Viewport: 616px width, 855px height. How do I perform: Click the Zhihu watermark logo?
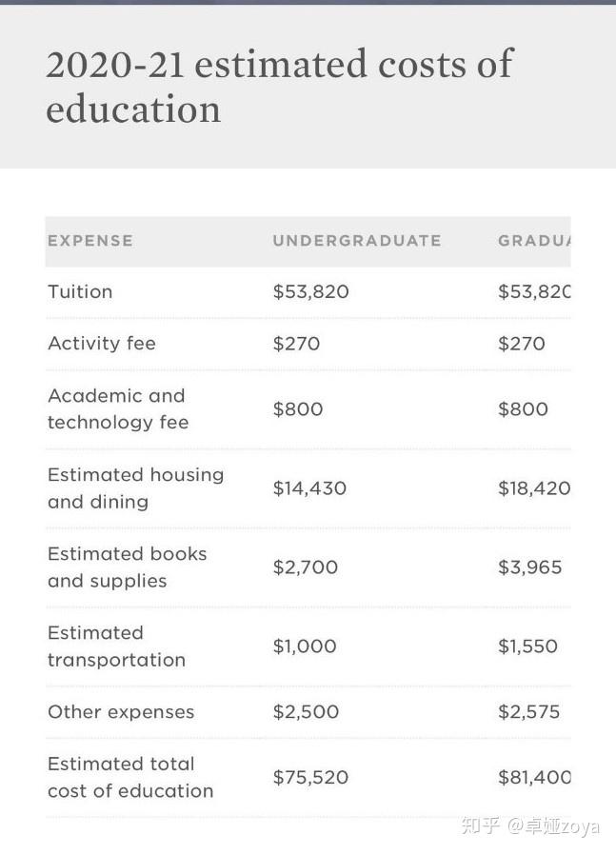point(480,825)
